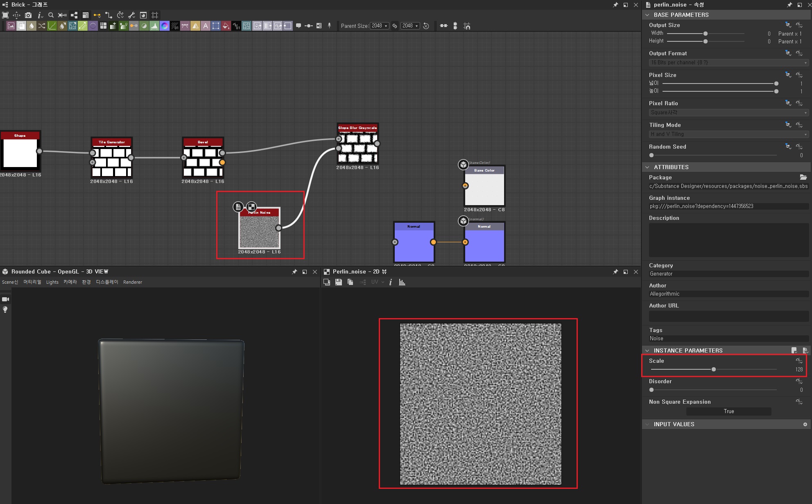Image resolution: width=812 pixels, height=504 pixels.
Task: Click the magnifier search icon in graph toolbar
Action: pyautogui.click(x=51, y=15)
